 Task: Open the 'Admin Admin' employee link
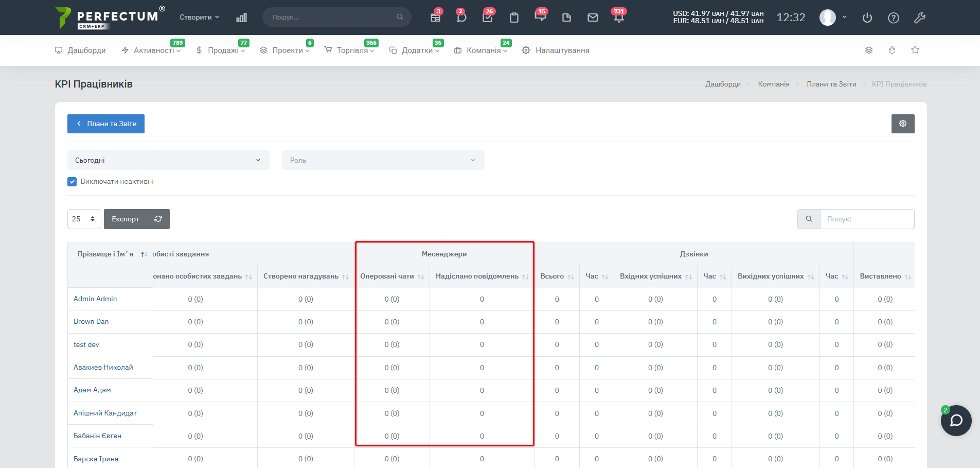pyautogui.click(x=95, y=299)
